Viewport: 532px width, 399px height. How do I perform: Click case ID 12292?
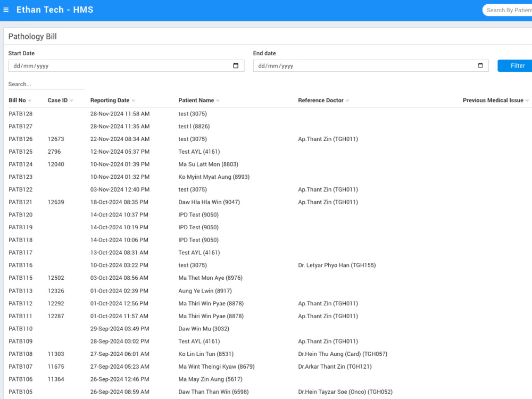click(56, 303)
